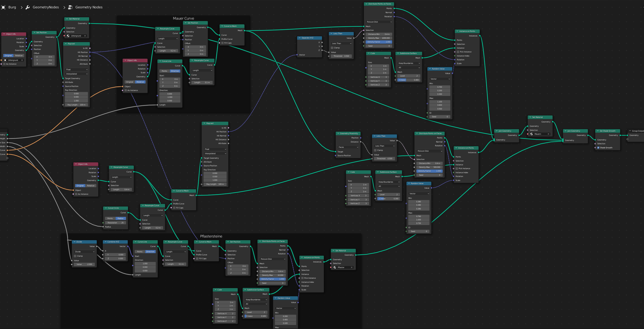Image resolution: width=644 pixels, height=329 pixels.
Task: Click the Relative button on the leftmost Object Info node
Action: pyautogui.click(x=19, y=56)
